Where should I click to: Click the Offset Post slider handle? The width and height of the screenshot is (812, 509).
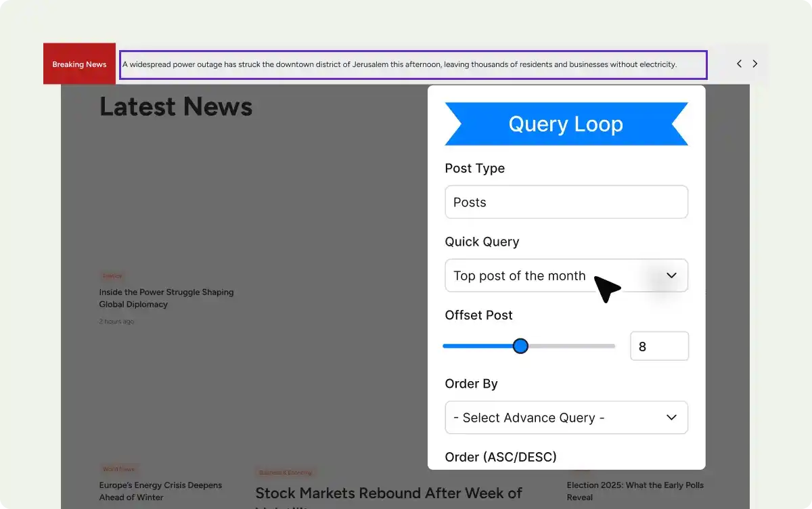(520, 347)
